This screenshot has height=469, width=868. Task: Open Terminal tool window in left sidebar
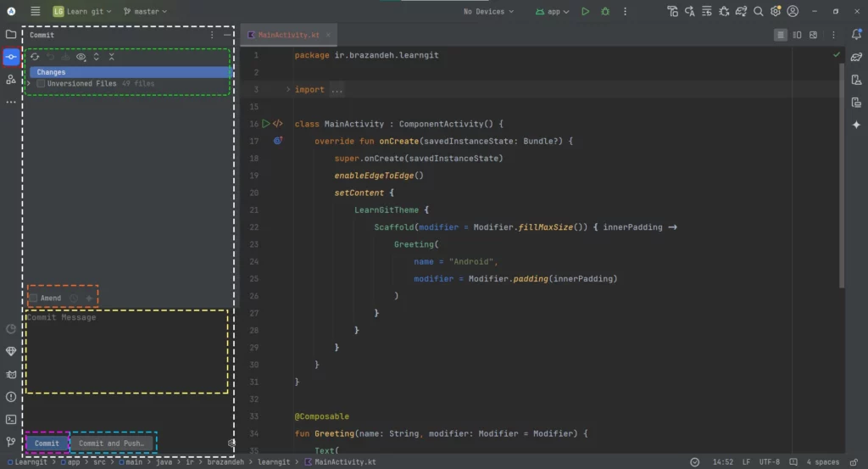[10, 419]
